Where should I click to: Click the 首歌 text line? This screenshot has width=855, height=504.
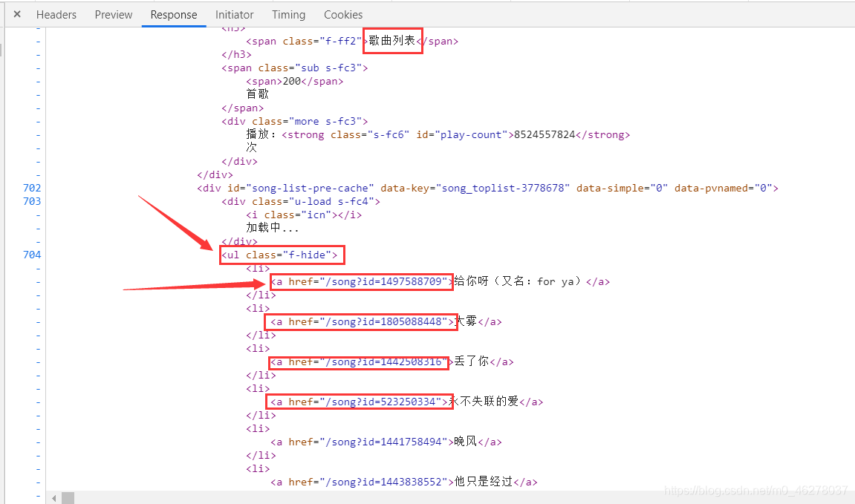point(257,94)
